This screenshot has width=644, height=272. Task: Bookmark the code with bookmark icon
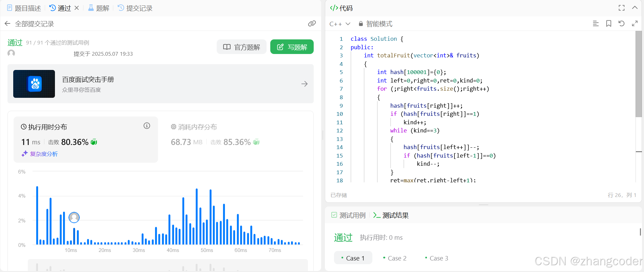click(609, 23)
